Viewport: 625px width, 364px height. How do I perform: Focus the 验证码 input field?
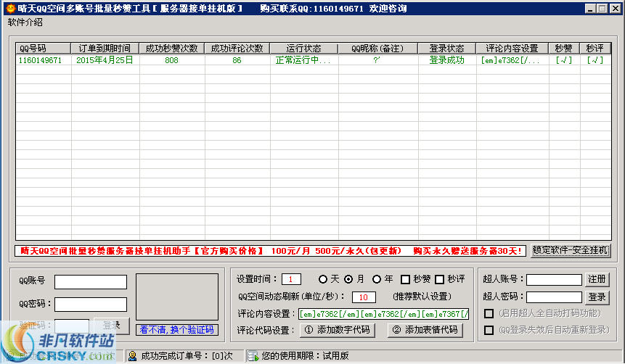72,326
